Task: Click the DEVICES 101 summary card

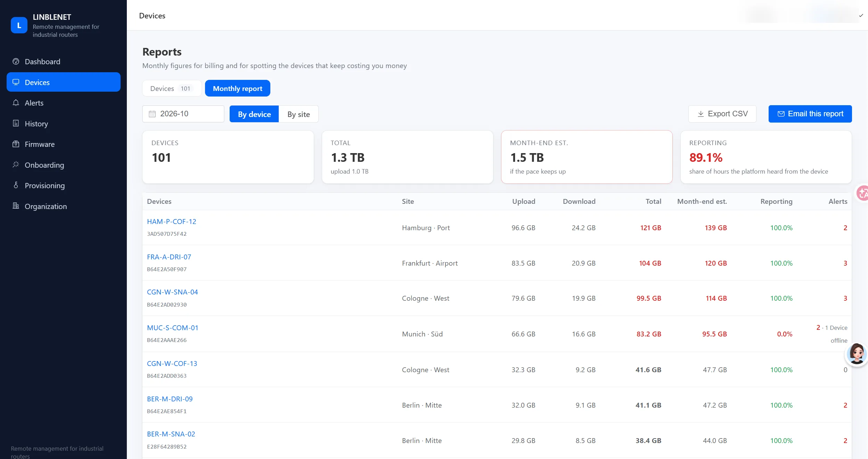Action: coord(228,157)
